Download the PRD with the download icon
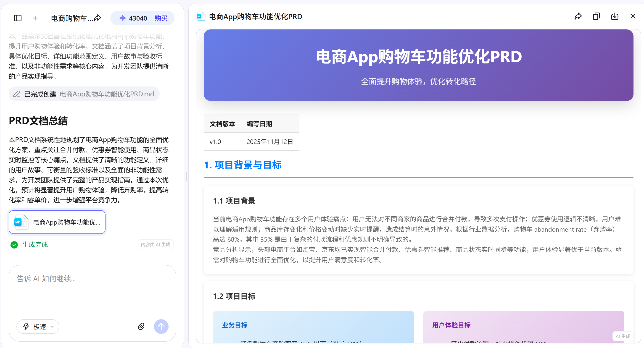Viewport: 644px width, 348px height. 615,16
